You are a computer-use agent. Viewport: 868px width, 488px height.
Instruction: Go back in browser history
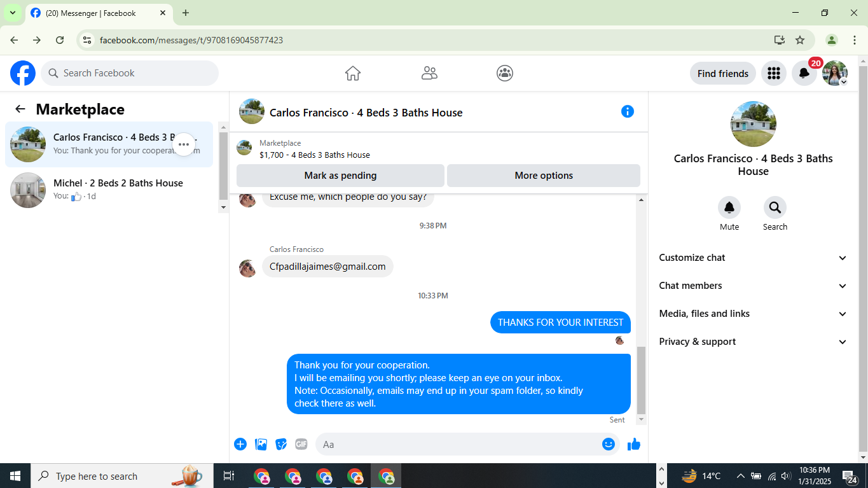pyautogui.click(x=14, y=40)
